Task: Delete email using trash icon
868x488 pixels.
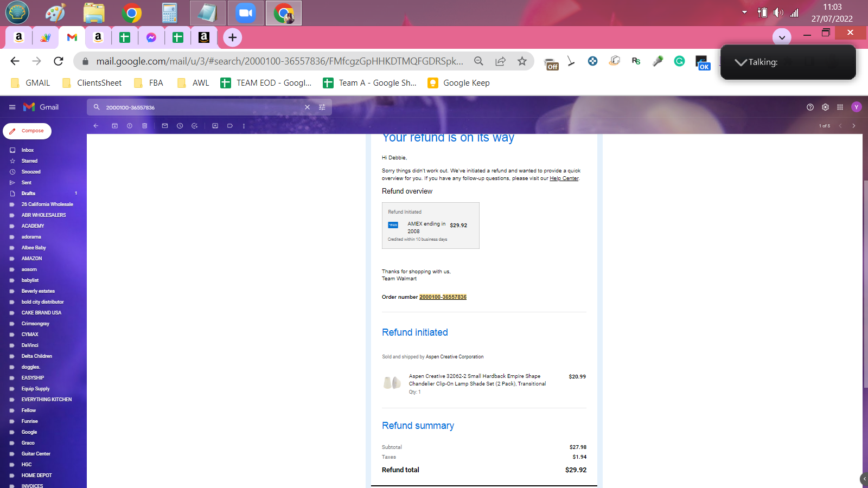Action: pos(144,126)
